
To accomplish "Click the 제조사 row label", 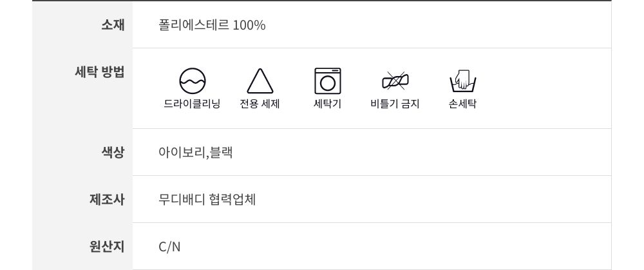I will (x=107, y=199).
